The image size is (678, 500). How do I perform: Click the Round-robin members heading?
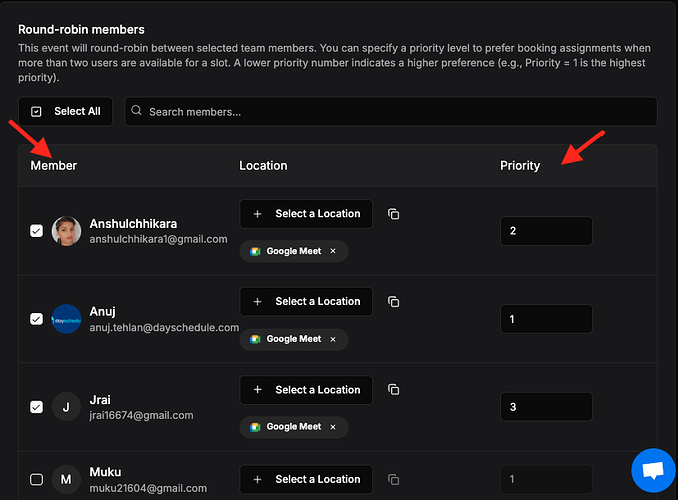[81, 29]
